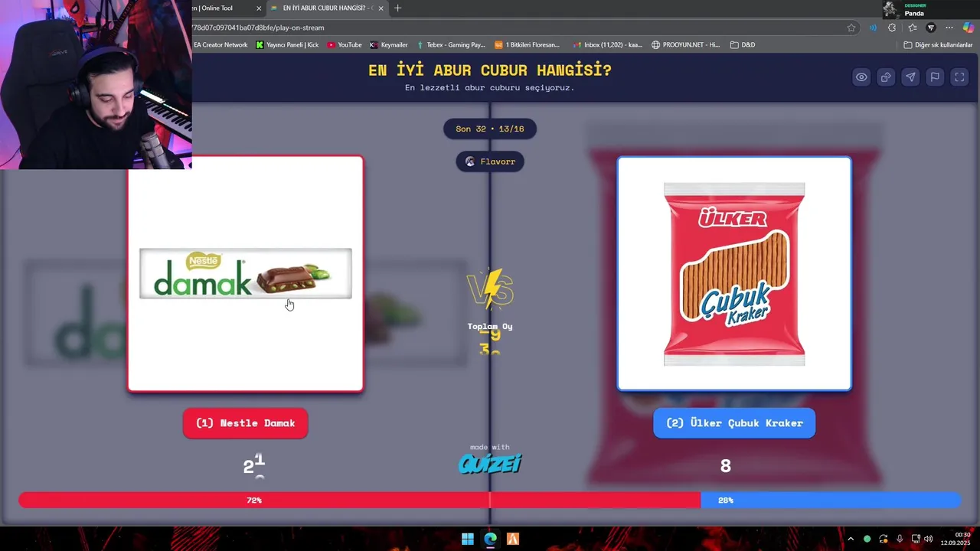Viewport: 980px width, 551px height.
Task: Enter fullscreen using the corner-brackets icon
Action: [959, 77]
